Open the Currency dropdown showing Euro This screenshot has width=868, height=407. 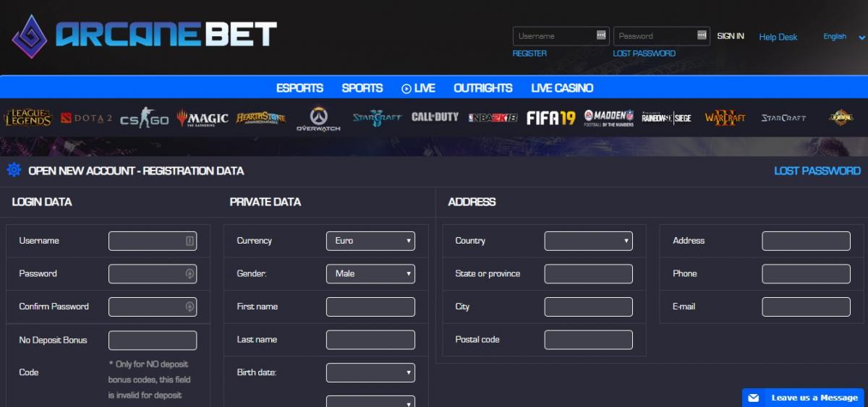370,241
